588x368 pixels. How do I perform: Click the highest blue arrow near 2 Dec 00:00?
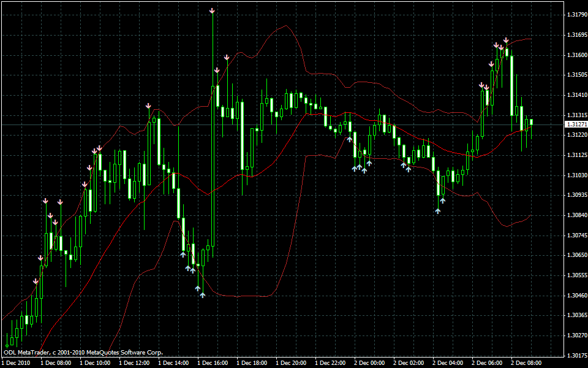coord(349,139)
